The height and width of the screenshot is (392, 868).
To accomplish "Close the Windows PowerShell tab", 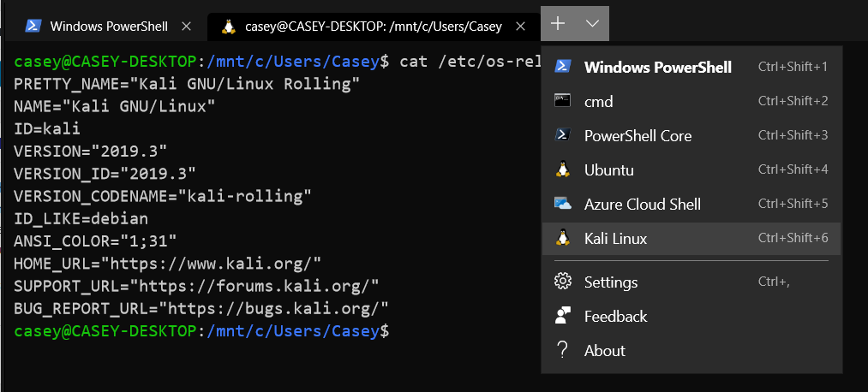I will pyautogui.click(x=186, y=26).
